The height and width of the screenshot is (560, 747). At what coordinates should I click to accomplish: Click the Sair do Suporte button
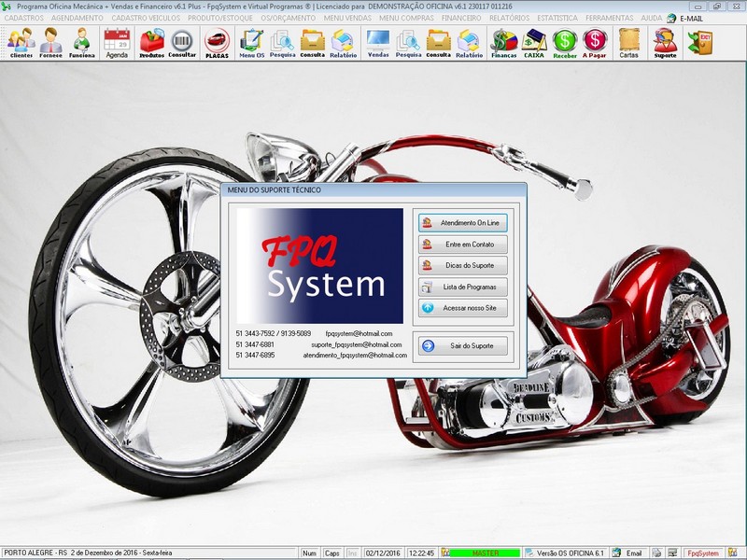coord(463,345)
